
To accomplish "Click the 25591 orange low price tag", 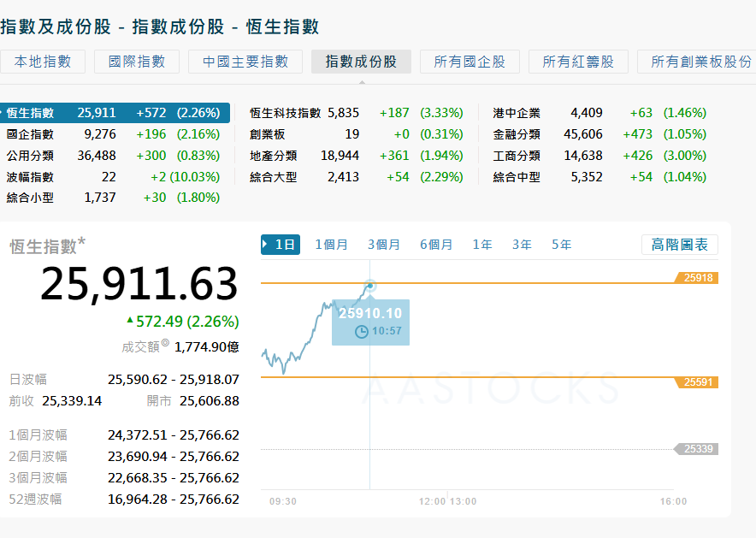I will [697, 382].
